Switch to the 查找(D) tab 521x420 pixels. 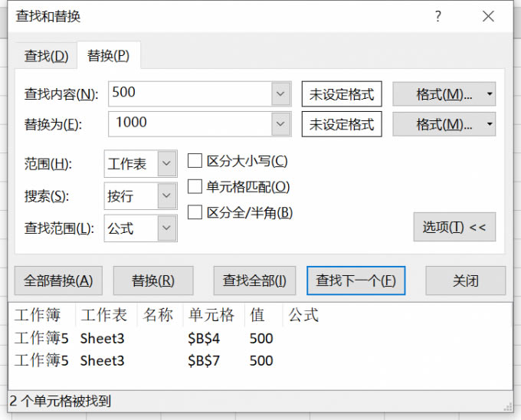[x=46, y=56]
